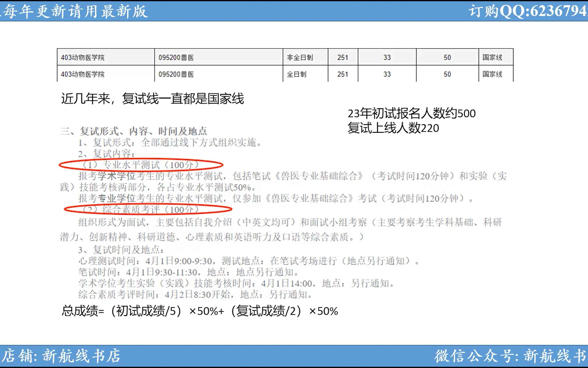Click the '33' value in the 全日制 row
Image resolution: width=588 pixels, height=368 pixels.
(x=387, y=74)
